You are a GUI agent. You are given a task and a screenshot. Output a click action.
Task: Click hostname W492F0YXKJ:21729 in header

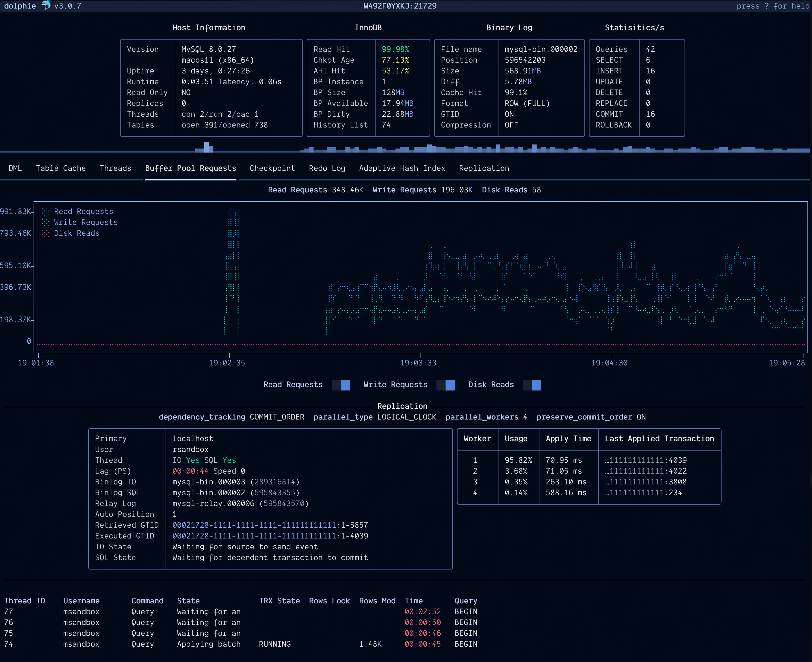point(399,6)
